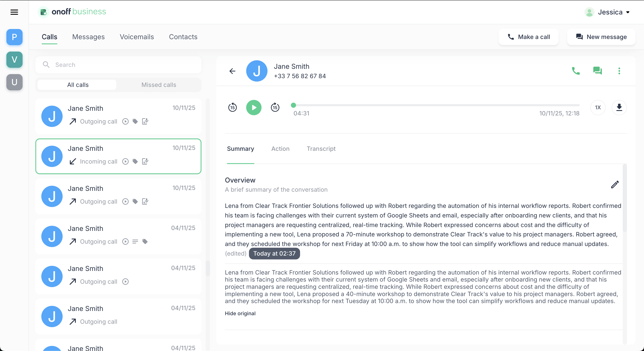This screenshot has height=351, width=644.
Task: Download the call recording
Action: click(x=619, y=107)
